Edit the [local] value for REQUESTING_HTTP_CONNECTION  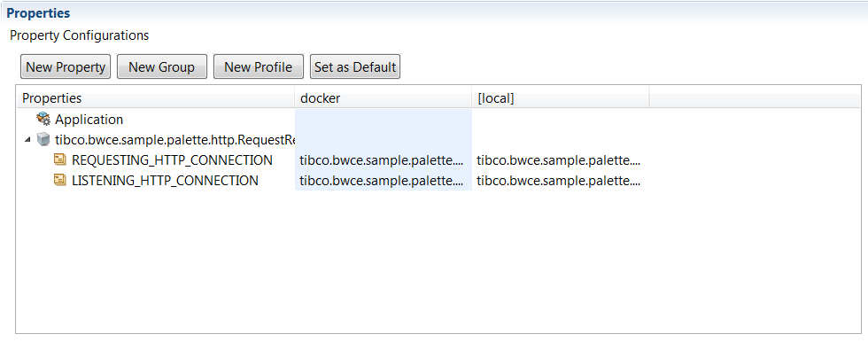pos(560,160)
